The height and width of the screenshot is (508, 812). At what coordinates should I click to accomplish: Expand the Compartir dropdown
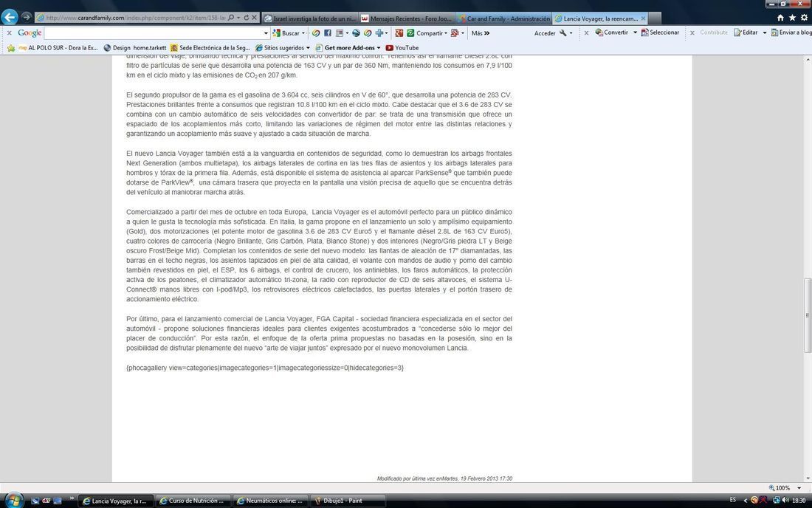[x=446, y=33]
